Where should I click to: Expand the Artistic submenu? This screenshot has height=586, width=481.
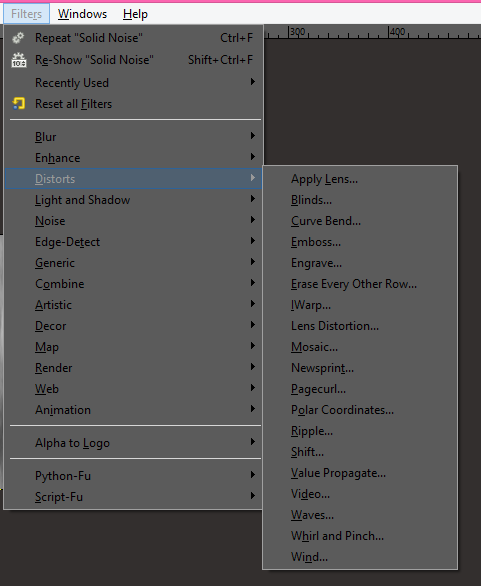click(133, 305)
